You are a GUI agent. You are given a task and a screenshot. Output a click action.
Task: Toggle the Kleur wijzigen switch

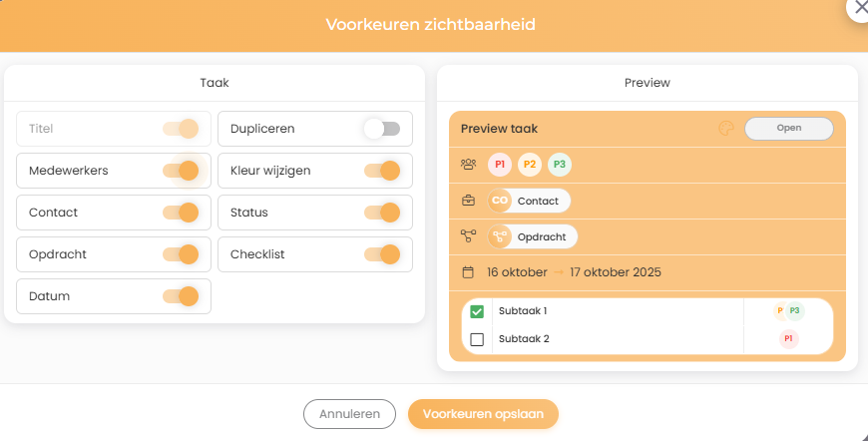[x=381, y=171]
